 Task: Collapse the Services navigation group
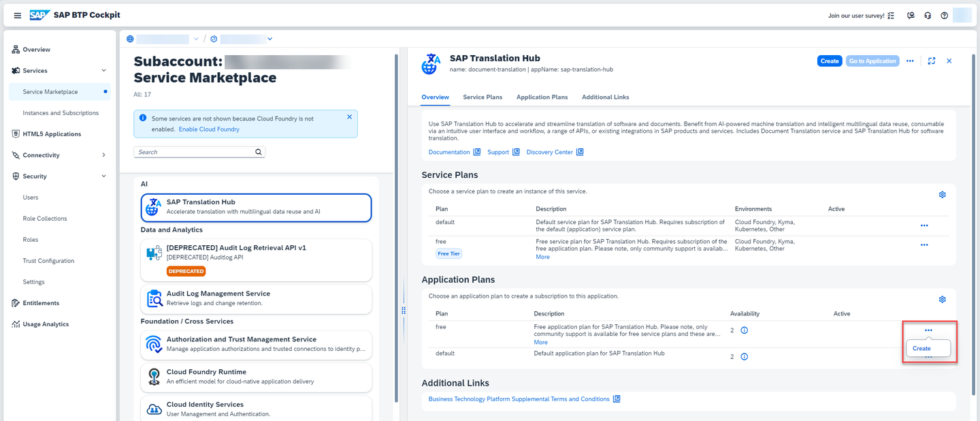103,70
